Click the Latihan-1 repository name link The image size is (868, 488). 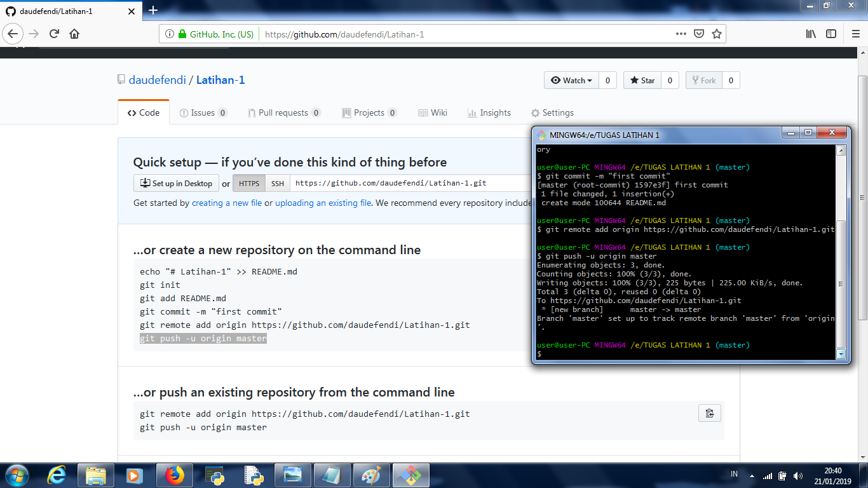point(220,80)
